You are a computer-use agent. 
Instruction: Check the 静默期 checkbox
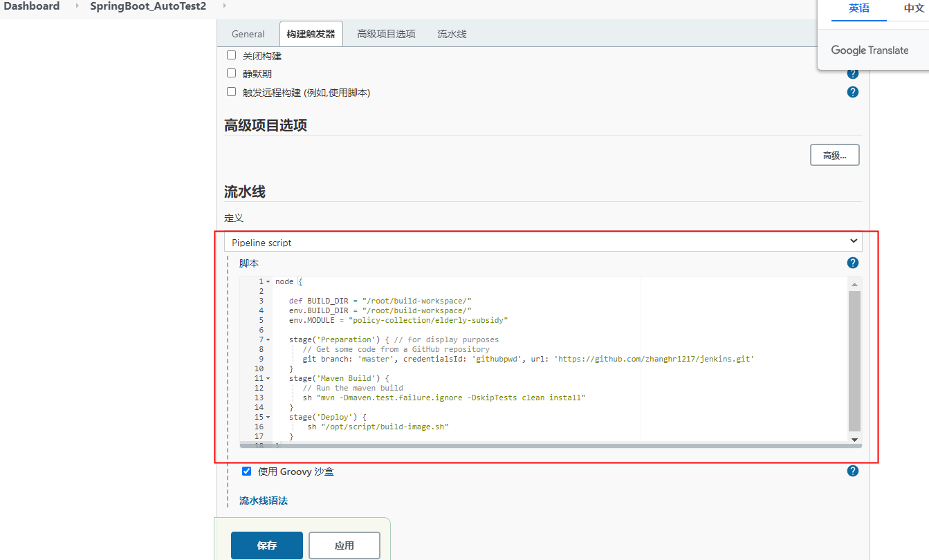point(231,73)
